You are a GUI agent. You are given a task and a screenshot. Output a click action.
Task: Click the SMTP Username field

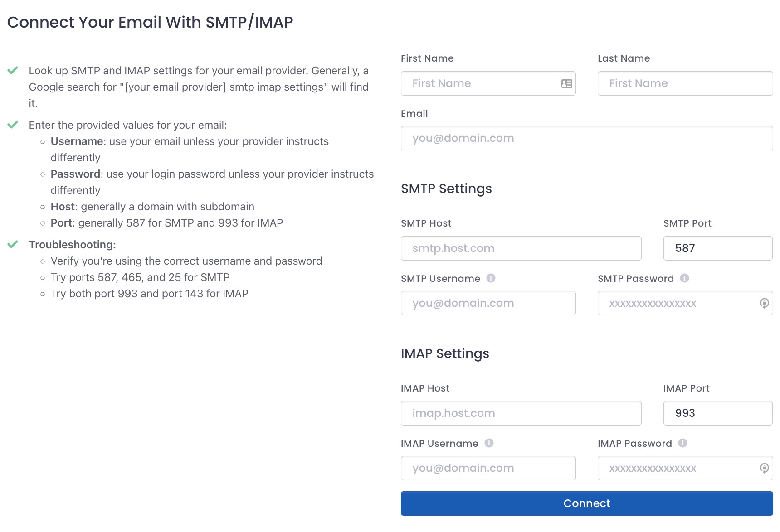488,303
